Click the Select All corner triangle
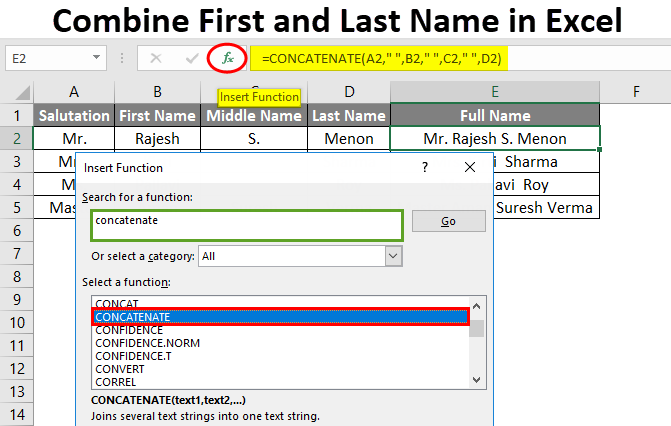Viewport: 671px width, 426px height. click(21, 92)
